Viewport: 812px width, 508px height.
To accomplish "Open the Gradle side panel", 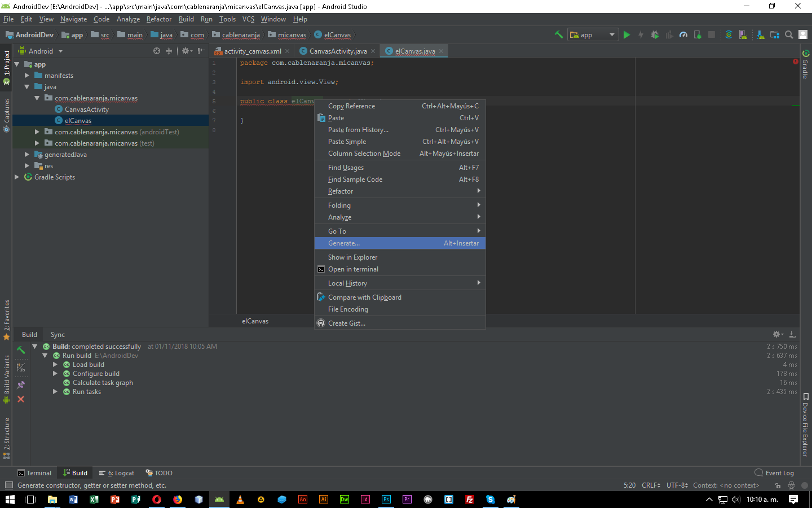I will (806, 64).
